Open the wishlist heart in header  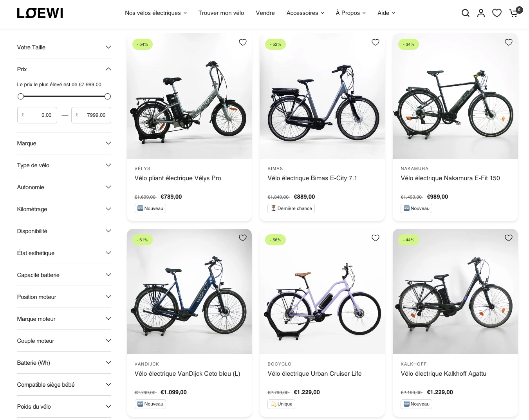(497, 13)
